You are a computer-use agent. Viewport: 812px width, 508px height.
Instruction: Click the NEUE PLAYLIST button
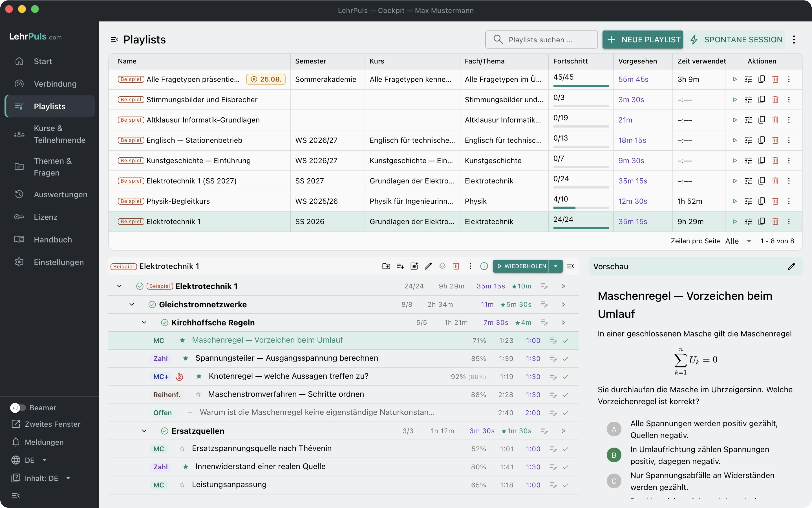(643, 40)
